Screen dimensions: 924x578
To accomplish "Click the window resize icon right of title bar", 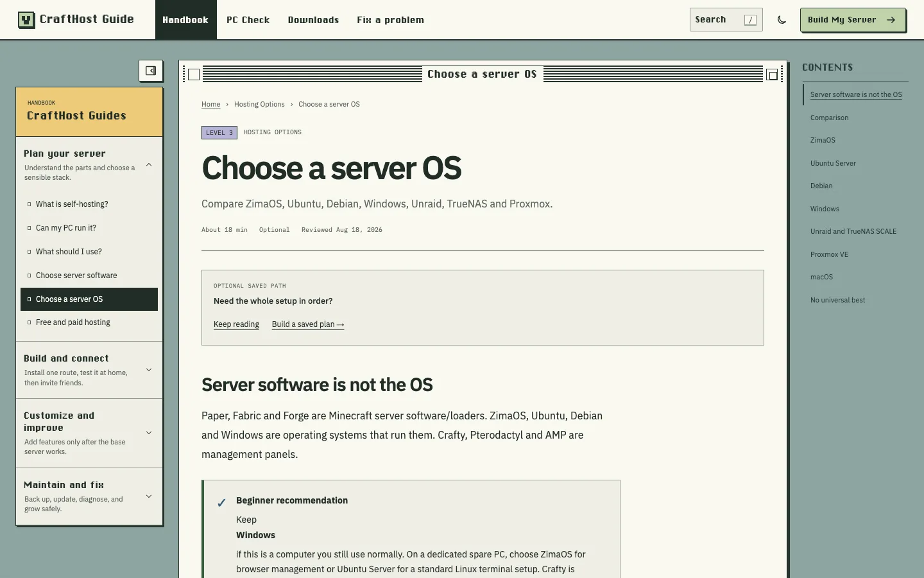I will 773,74.
